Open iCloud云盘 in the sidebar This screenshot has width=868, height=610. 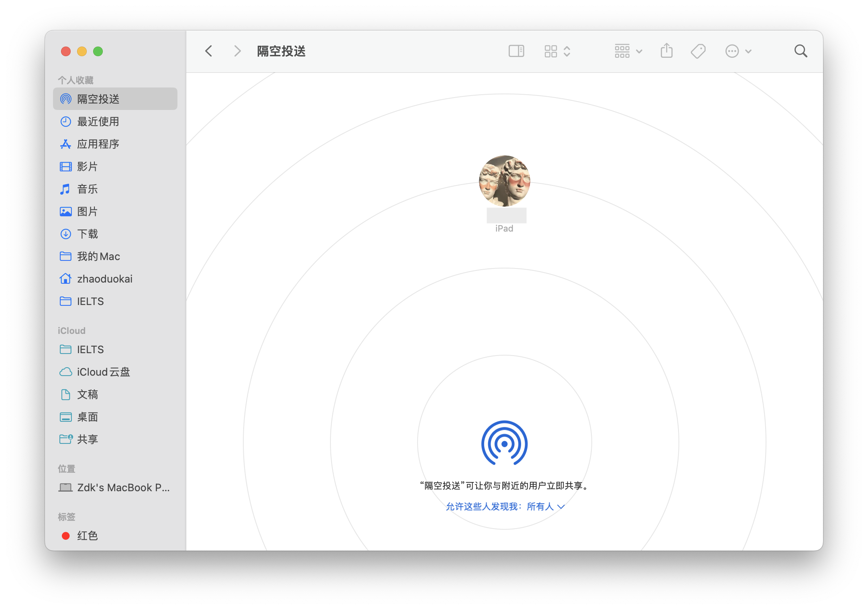pyautogui.click(x=103, y=372)
